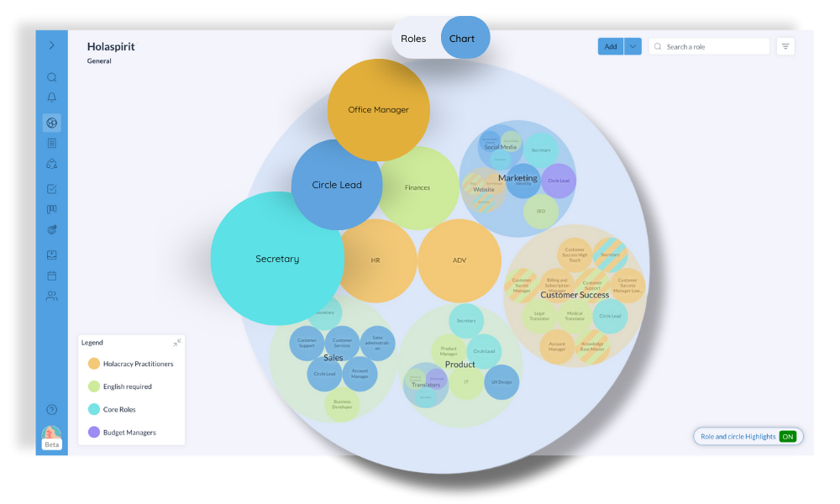Collapse the Legend panel

176,343
